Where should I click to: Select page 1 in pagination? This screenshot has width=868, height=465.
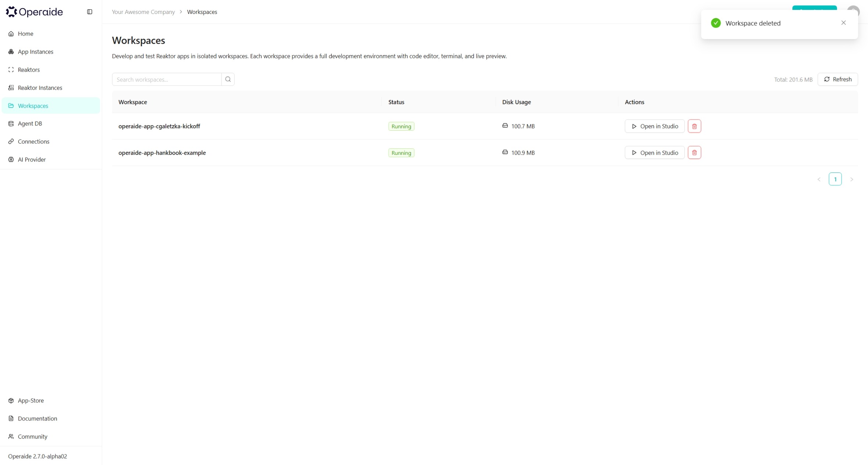835,179
